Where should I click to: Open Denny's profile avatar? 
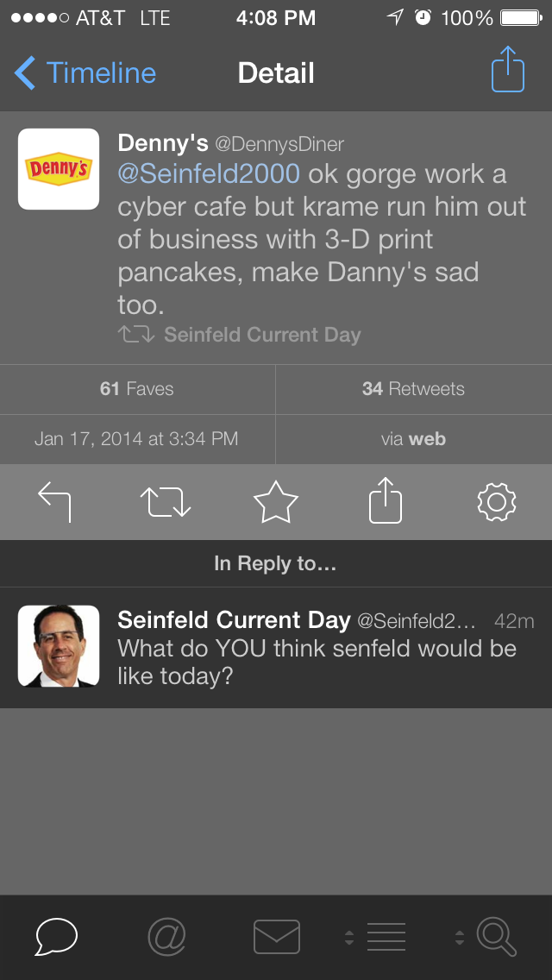[59, 169]
